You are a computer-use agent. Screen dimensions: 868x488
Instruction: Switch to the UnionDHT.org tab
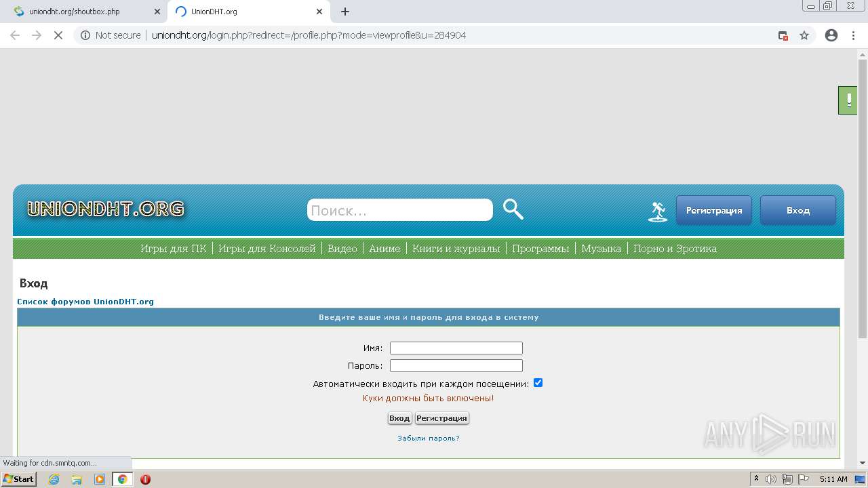coord(248,12)
